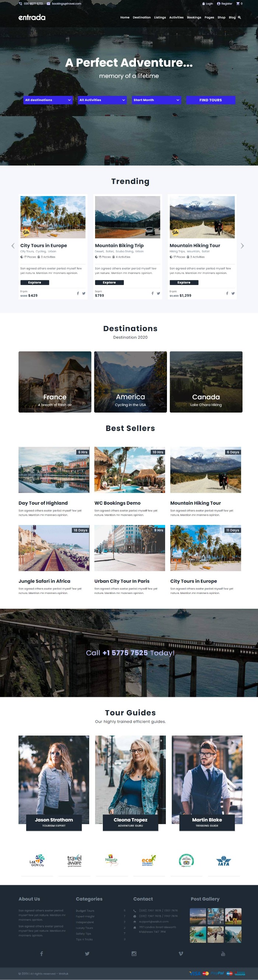Click Explore on Mountain Hiking Tour card

[184, 283]
